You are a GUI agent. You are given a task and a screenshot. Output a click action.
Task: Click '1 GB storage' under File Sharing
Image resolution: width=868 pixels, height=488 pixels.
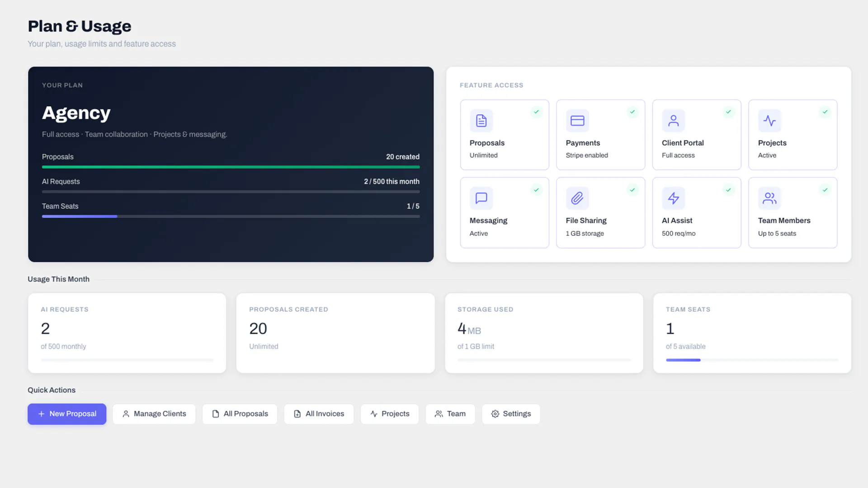click(x=585, y=234)
